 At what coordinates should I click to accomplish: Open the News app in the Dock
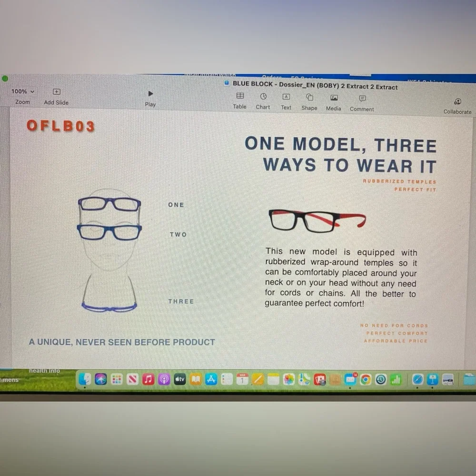tap(132, 379)
